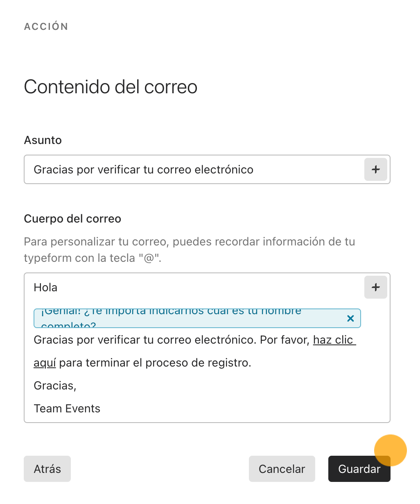Click 'para terminar el proceso de registro' text
Image resolution: width=420 pixels, height=504 pixels.
click(155, 363)
